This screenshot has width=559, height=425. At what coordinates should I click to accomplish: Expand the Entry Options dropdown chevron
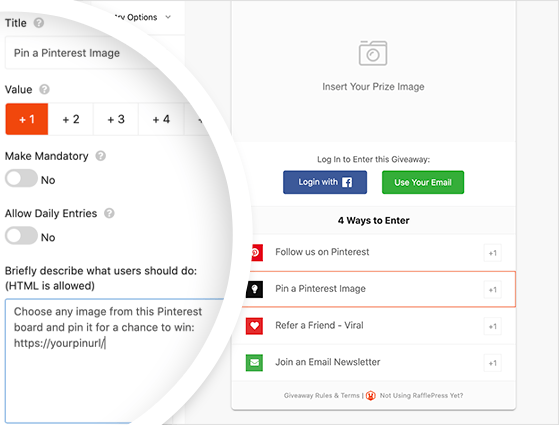168,17
